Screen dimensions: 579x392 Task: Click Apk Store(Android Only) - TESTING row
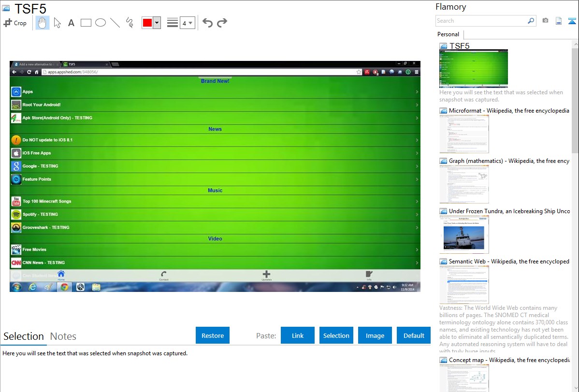coord(215,118)
